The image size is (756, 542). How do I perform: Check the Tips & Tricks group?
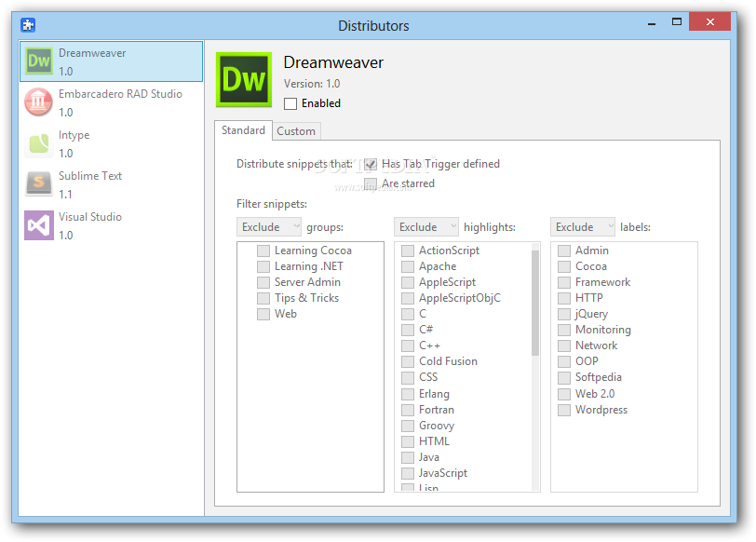pyautogui.click(x=263, y=299)
